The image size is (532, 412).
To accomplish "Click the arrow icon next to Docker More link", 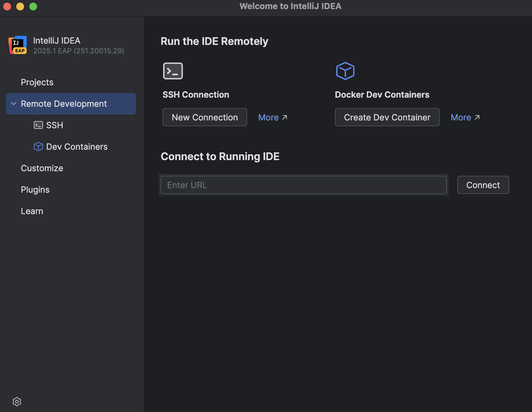I will click(477, 117).
